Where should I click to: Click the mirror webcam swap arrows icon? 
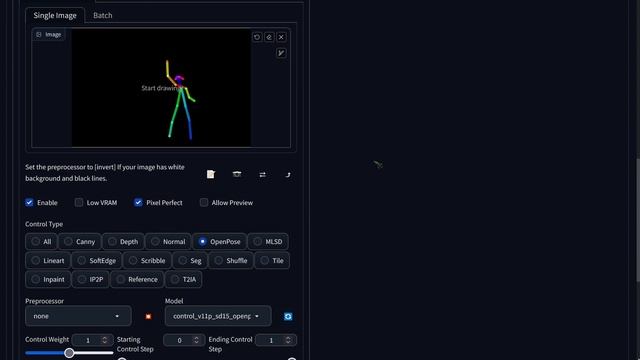(x=262, y=174)
